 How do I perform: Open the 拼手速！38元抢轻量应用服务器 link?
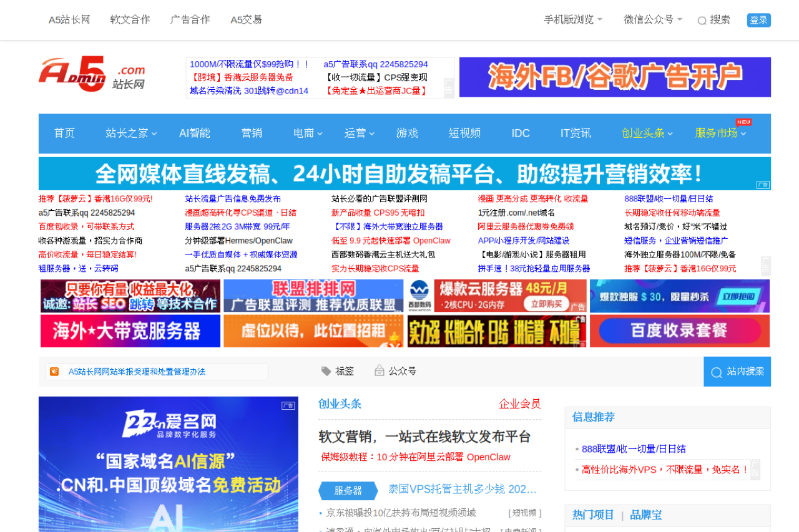click(x=534, y=269)
